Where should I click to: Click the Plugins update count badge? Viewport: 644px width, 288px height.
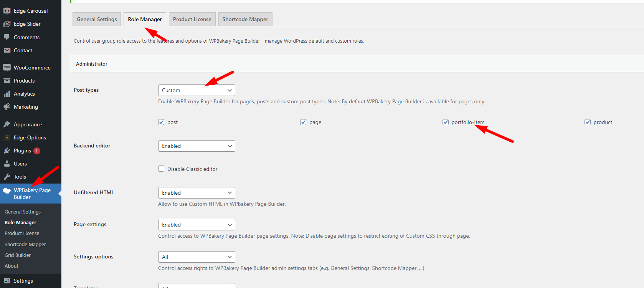pos(37,151)
